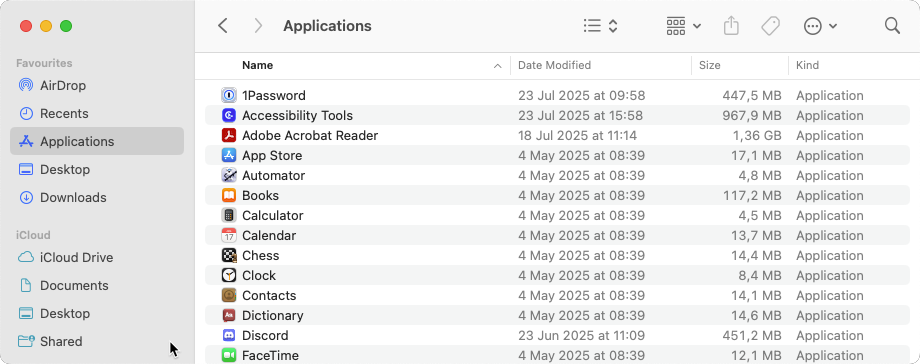Open Documents in the sidebar
The height and width of the screenshot is (364, 920).
point(97,285)
